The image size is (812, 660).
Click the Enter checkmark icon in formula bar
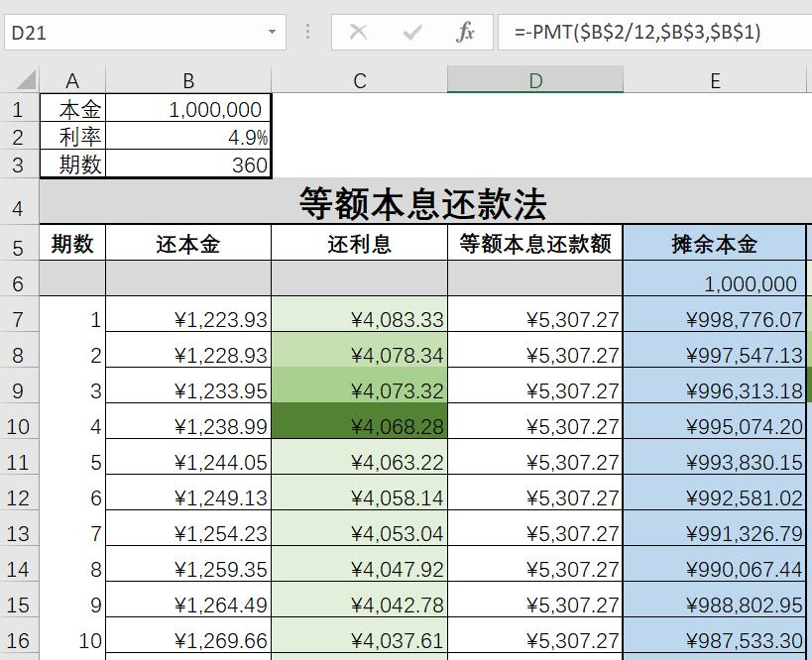[x=410, y=31]
